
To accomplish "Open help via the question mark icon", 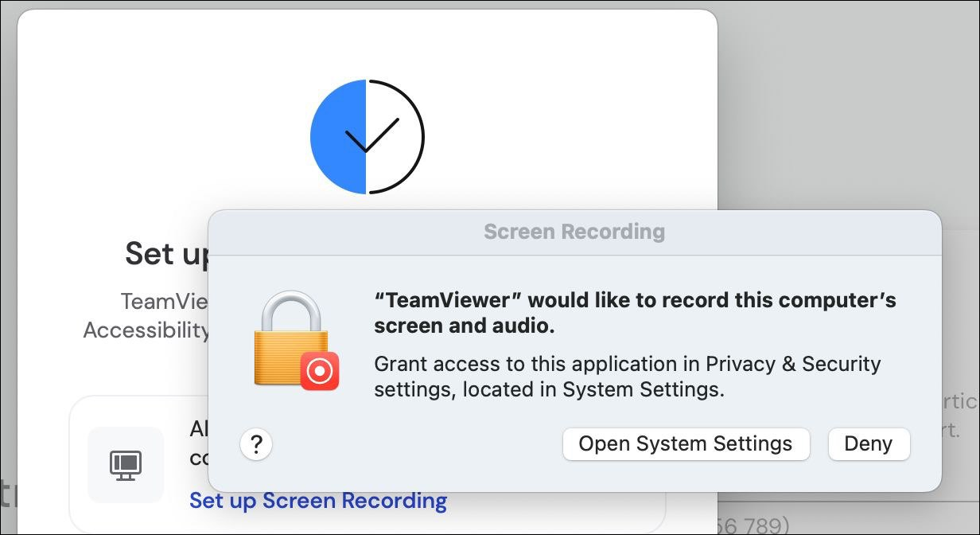I will [x=255, y=444].
